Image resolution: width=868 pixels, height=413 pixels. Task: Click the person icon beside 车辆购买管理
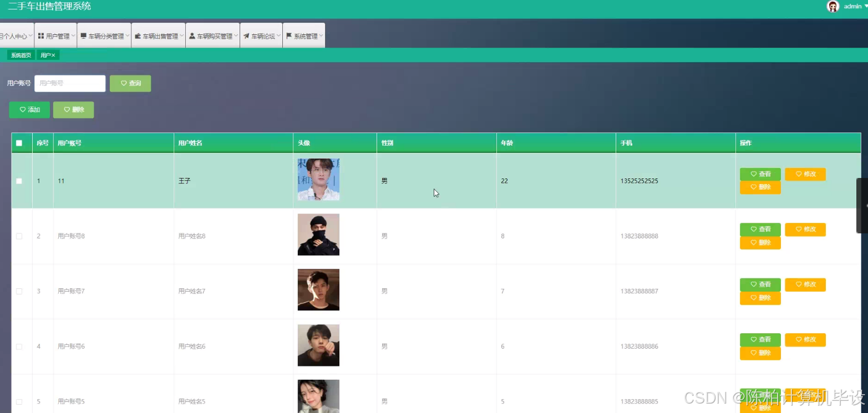pos(192,36)
